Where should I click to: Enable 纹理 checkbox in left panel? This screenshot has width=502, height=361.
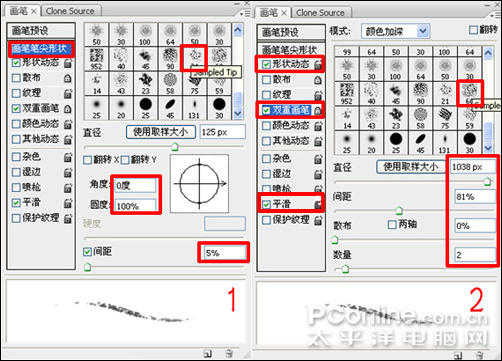[x=16, y=93]
